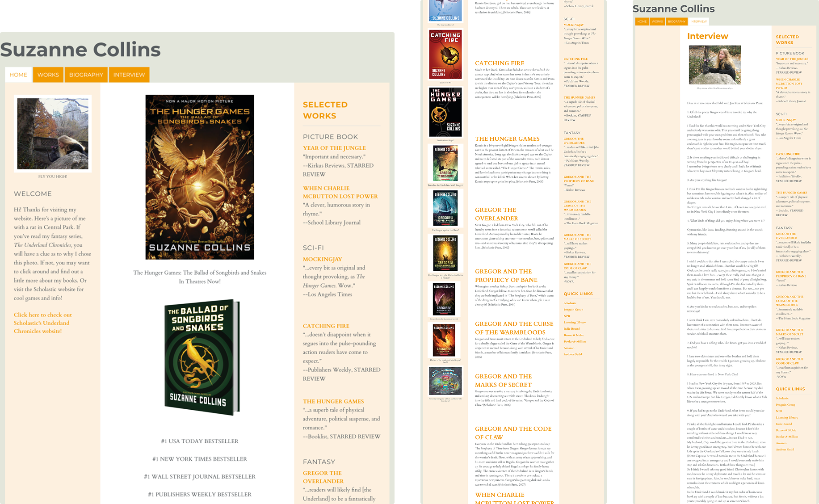Screen dimensions: 819x504
Task: Select GREGOR AND THE MARKS OF SECRET heading on the works page
Action: pos(504,381)
